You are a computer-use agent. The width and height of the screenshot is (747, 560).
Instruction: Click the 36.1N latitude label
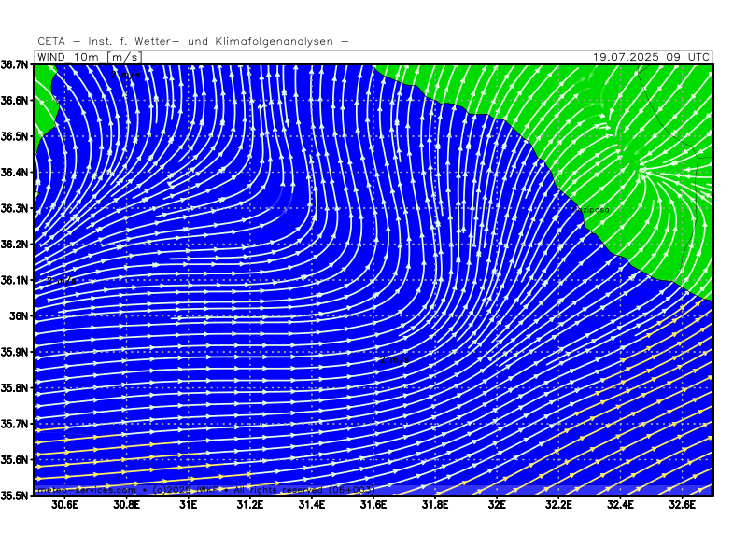pyautogui.click(x=15, y=280)
